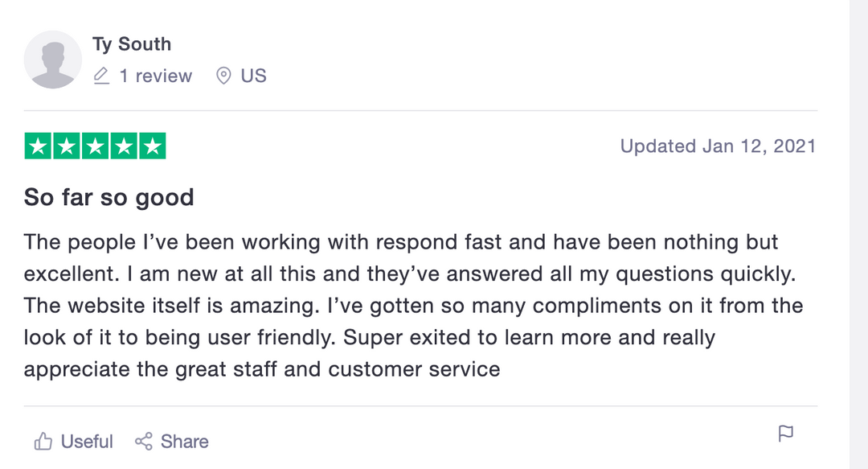Click the second green rating star

point(67,146)
